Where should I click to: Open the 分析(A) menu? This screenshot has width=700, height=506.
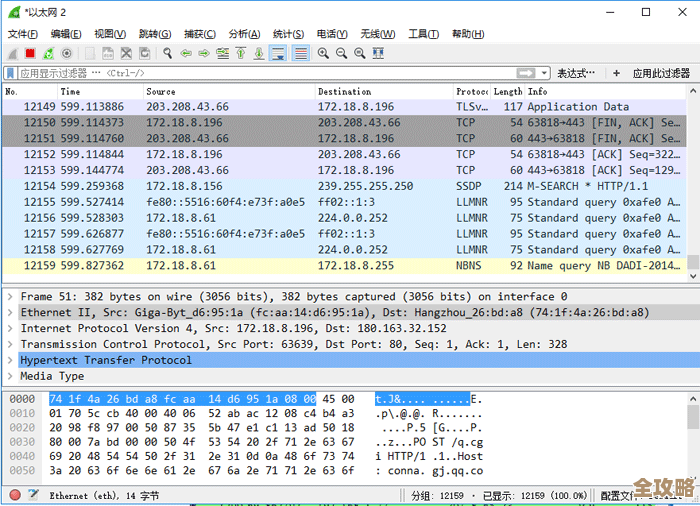point(245,34)
